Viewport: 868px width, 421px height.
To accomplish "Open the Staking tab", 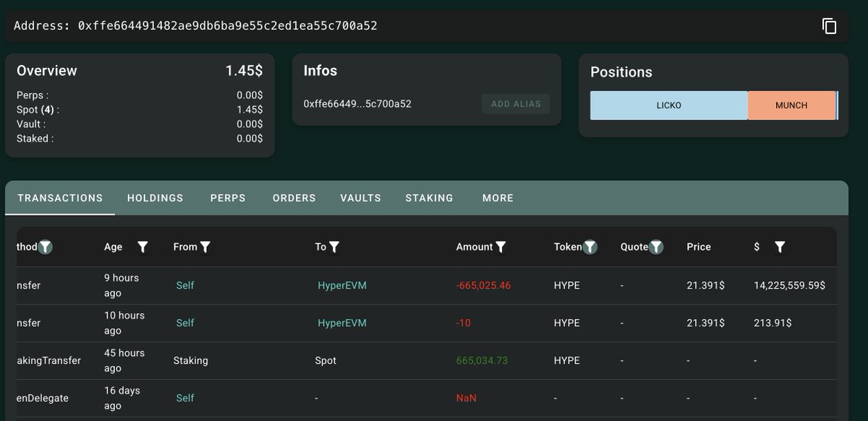I will tap(429, 198).
